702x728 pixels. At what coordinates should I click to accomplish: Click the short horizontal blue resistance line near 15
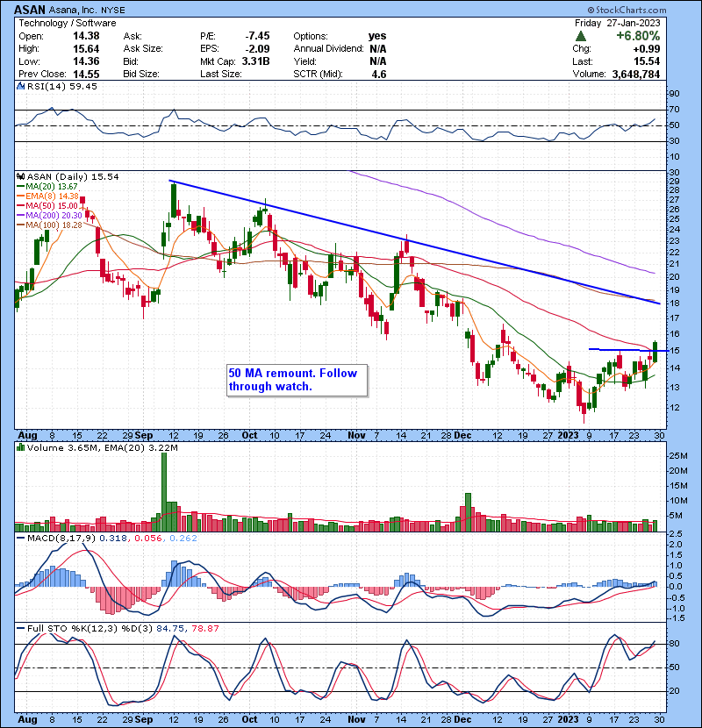pyautogui.click(x=628, y=350)
